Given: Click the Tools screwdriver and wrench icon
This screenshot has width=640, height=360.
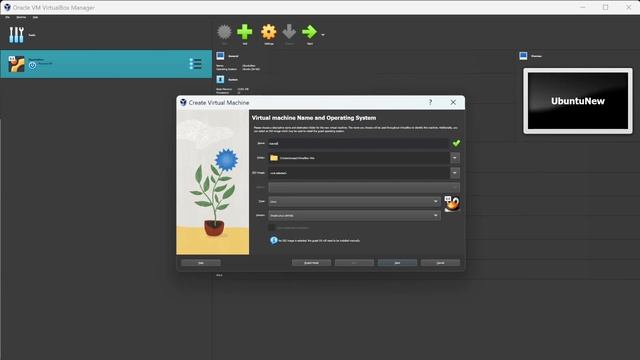Looking at the screenshot, I should [16, 35].
